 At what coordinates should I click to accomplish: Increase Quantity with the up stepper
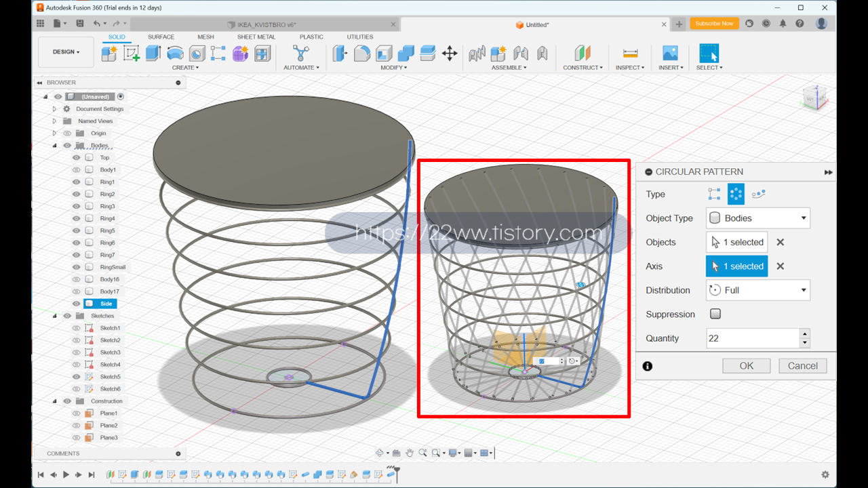(x=805, y=333)
